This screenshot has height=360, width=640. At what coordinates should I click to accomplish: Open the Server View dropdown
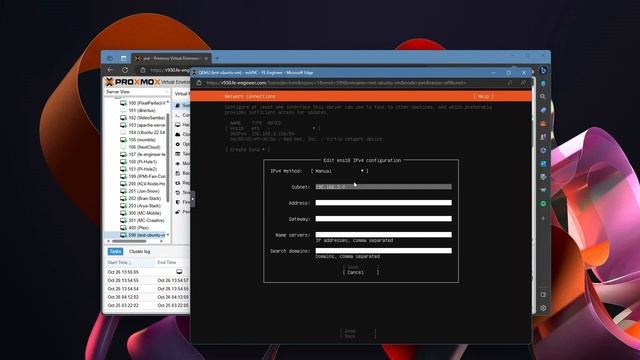[137, 92]
